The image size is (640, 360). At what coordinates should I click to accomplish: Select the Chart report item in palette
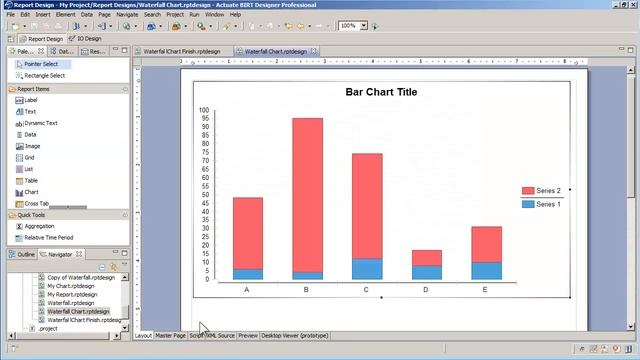tap(27, 192)
